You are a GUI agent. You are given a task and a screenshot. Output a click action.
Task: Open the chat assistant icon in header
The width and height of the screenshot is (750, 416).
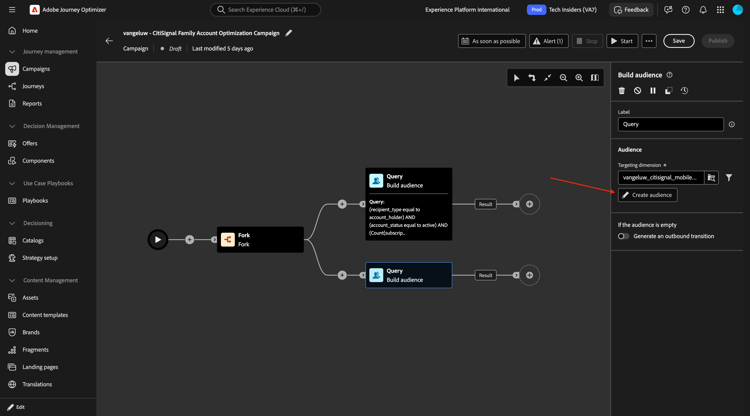point(668,10)
